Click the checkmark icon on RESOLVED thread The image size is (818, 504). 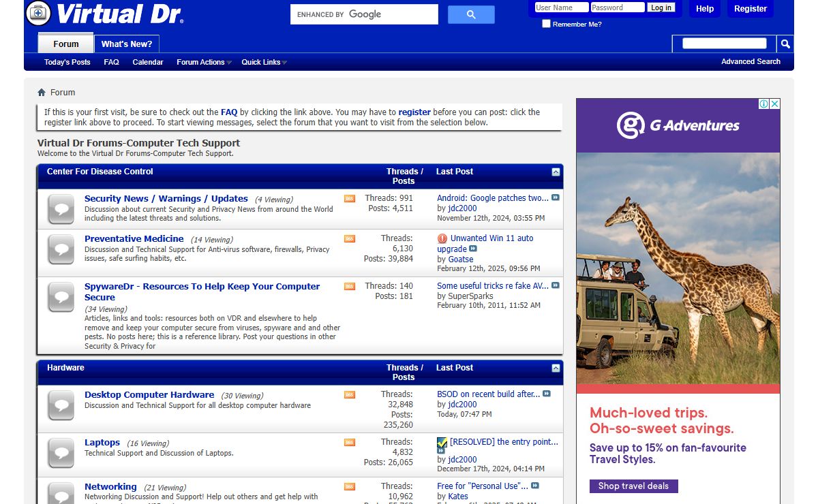click(442, 442)
